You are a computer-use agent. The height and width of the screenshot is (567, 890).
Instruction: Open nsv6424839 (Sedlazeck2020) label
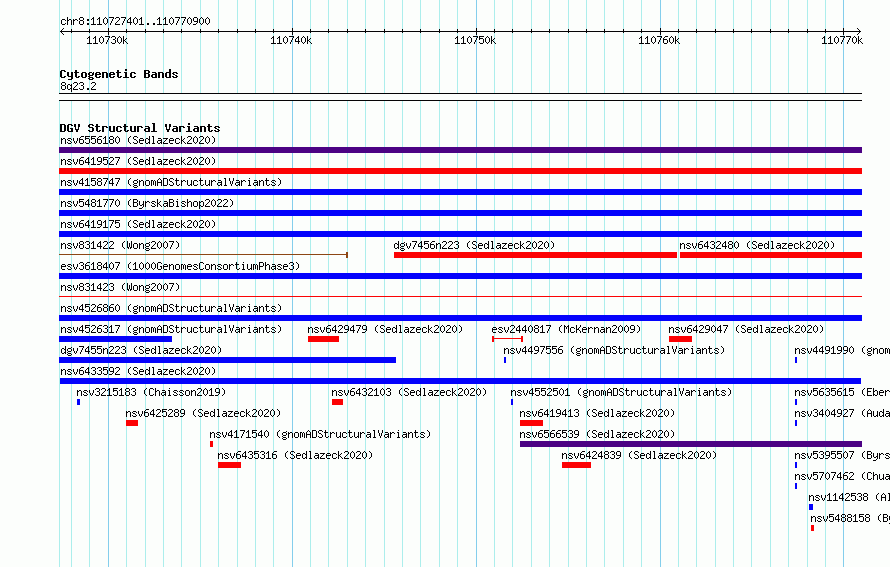[639, 455]
